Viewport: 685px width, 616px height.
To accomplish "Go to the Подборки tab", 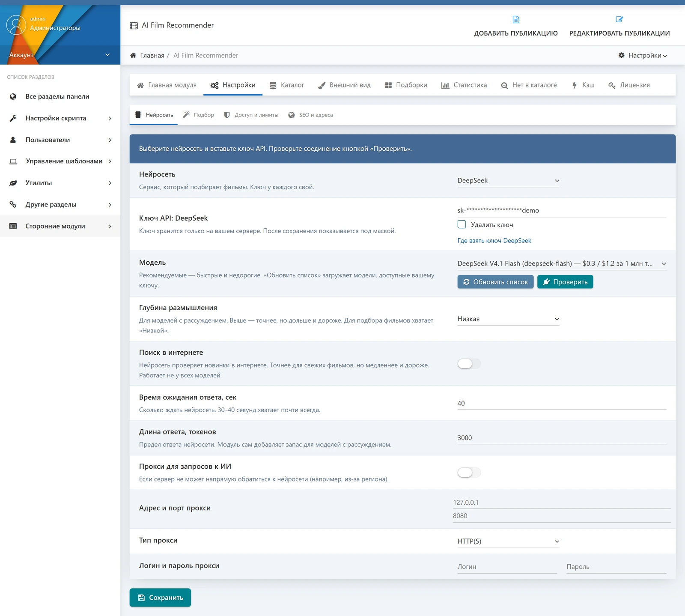I will tap(406, 85).
